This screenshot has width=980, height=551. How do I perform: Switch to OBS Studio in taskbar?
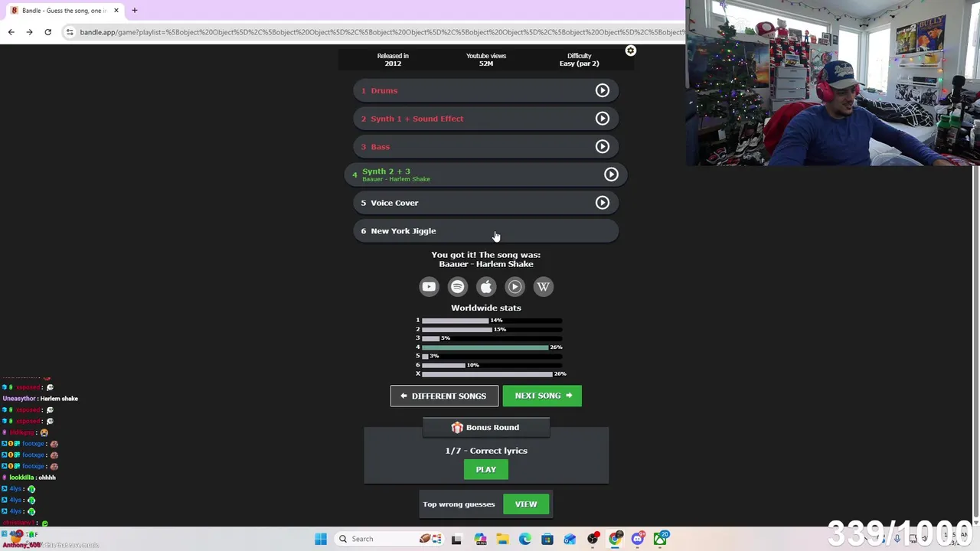click(593, 539)
